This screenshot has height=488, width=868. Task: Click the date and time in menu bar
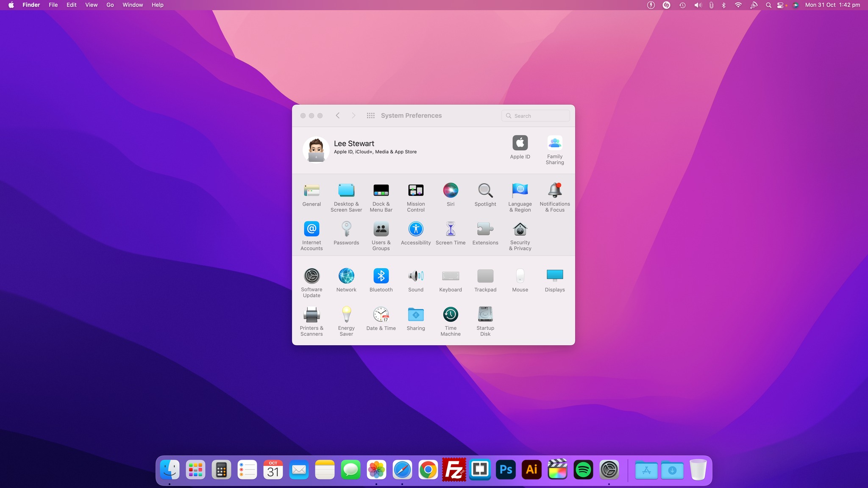832,5
